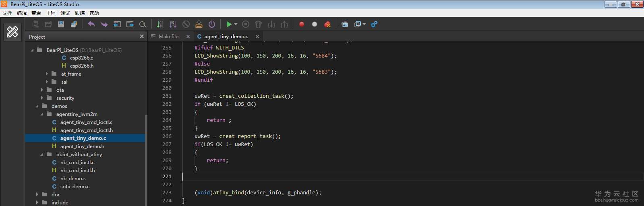Close the agent_tiny_demo.c tab

257,36
